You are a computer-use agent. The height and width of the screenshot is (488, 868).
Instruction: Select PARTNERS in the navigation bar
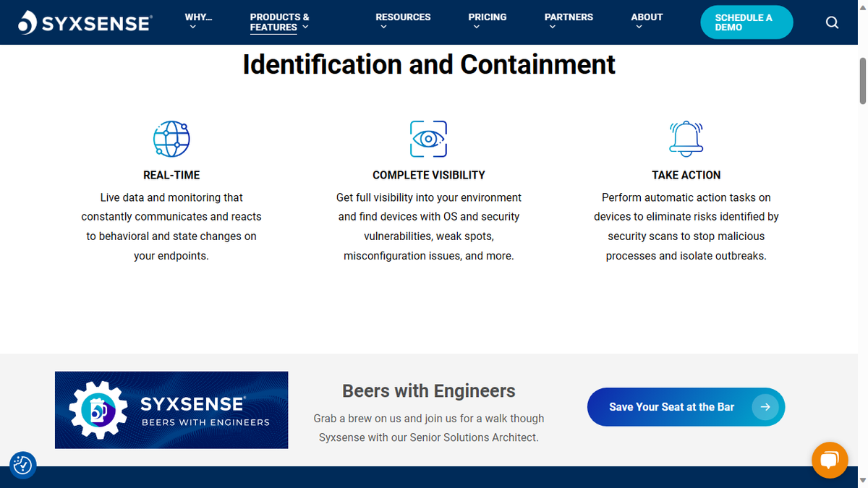point(569,17)
